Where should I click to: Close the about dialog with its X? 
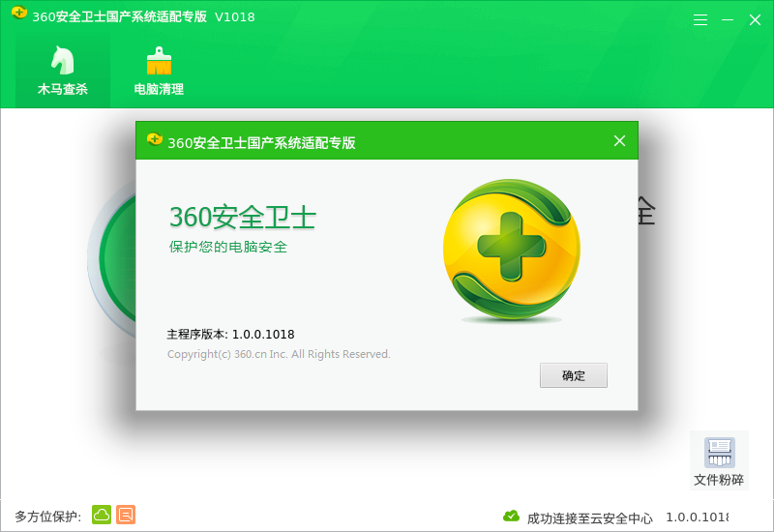pos(619,141)
